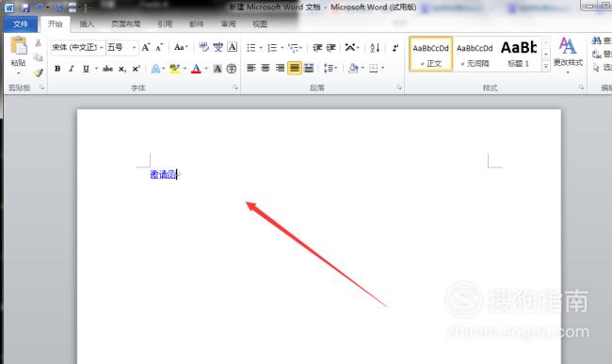
Task: Apply the red font color
Action: 196,69
